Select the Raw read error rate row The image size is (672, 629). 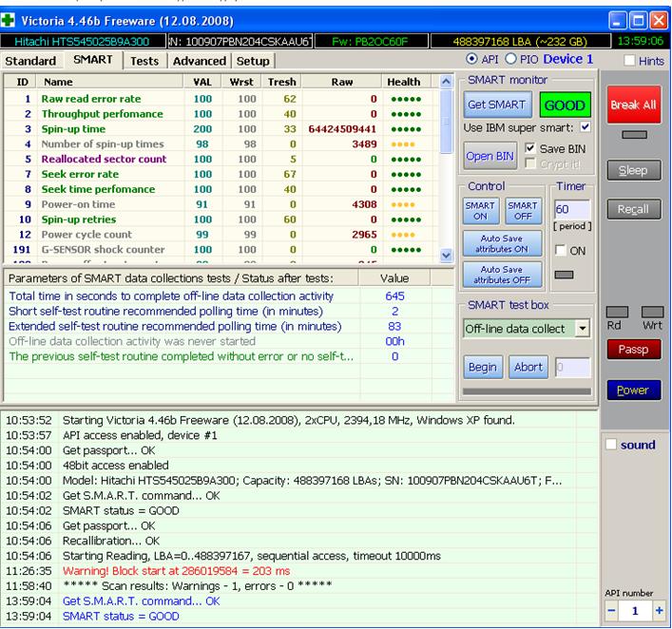tap(221, 99)
